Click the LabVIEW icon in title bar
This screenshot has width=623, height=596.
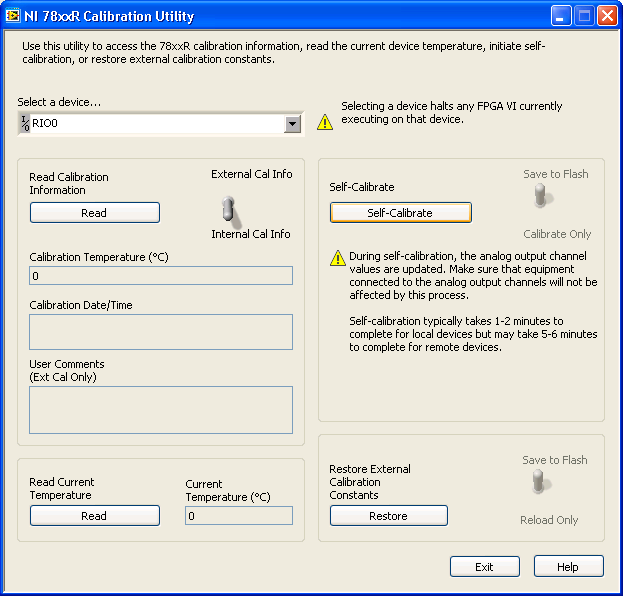coord(13,16)
